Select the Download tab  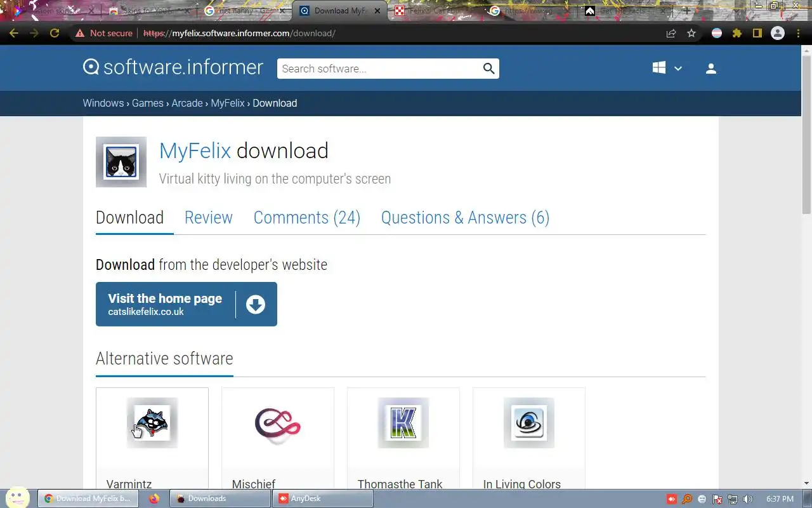pyautogui.click(x=129, y=217)
